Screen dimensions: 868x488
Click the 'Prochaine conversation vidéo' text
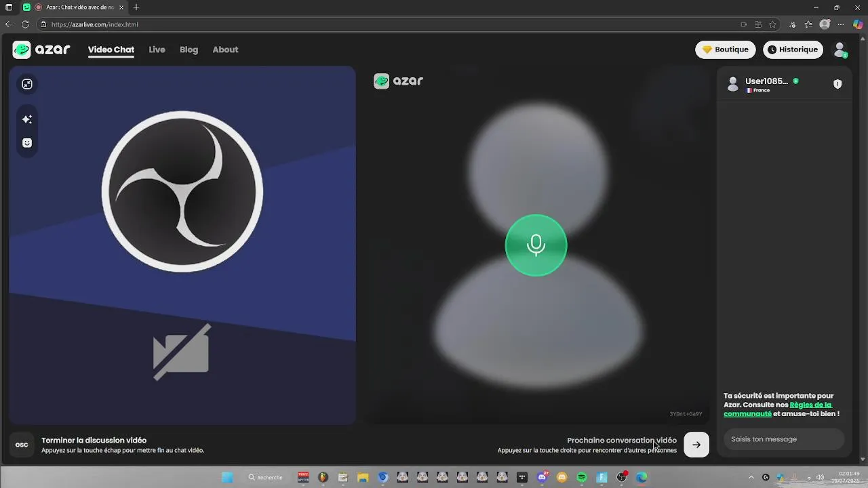(622, 440)
